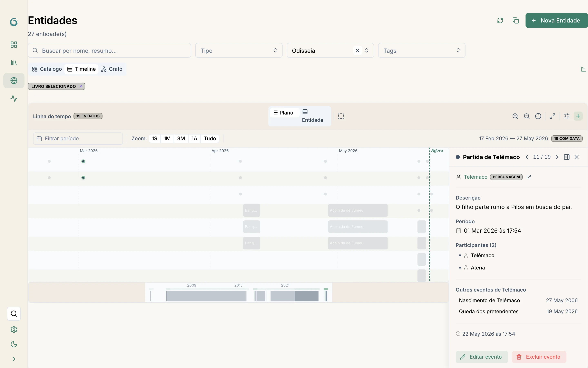Select the globe entities icon in sidebar

coord(14,81)
